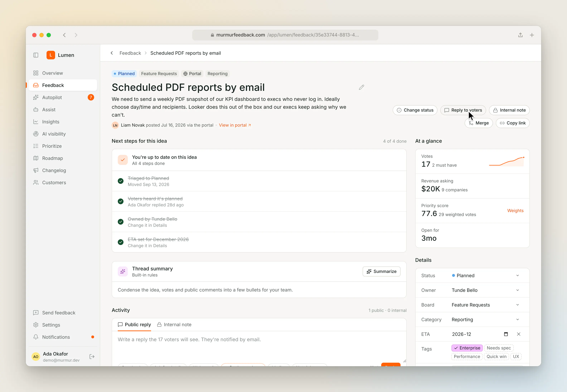Click the Notifications bell icon
The image size is (567, 392).
click(36, 337)
